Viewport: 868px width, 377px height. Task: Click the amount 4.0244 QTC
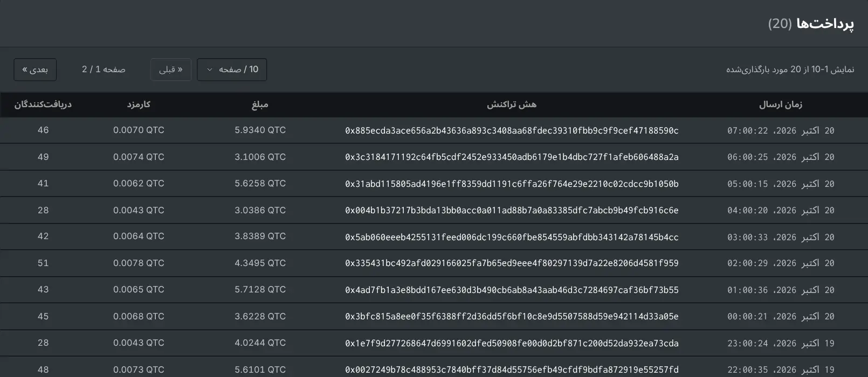[x=260, y=343]
